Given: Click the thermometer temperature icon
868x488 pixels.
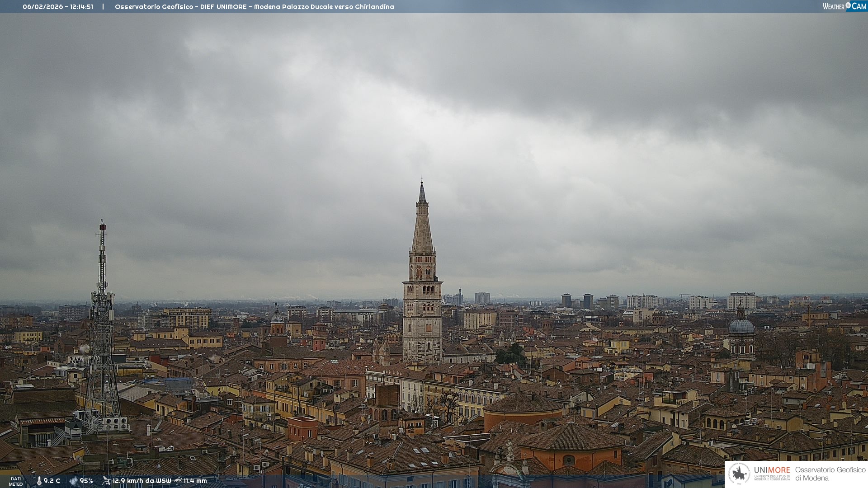Looking at the screenshot, I should point(39,481).
